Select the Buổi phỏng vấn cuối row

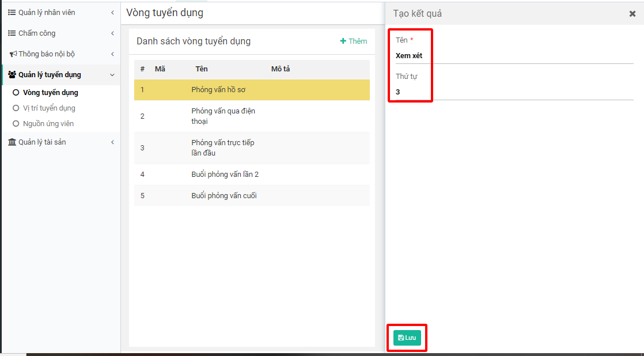coord(252,196)
